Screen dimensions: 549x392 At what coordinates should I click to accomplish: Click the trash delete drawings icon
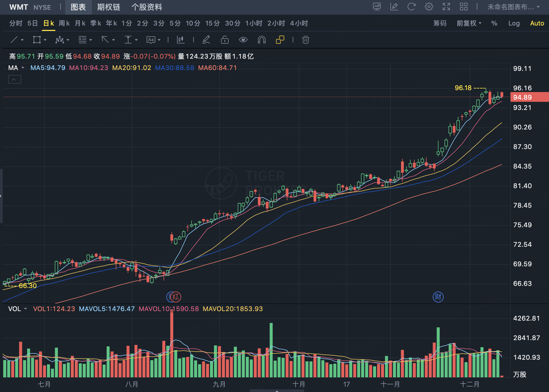pyautogui.click(x=305, y=40)
